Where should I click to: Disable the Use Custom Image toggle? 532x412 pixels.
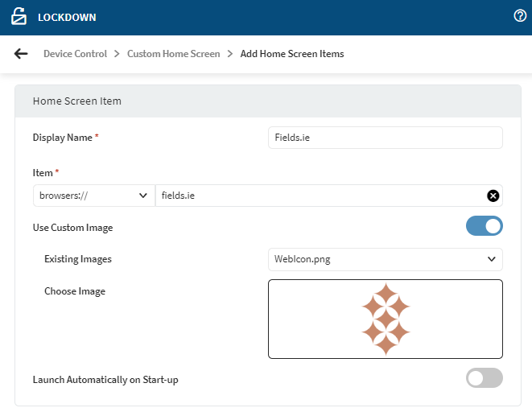coord(484,226)
